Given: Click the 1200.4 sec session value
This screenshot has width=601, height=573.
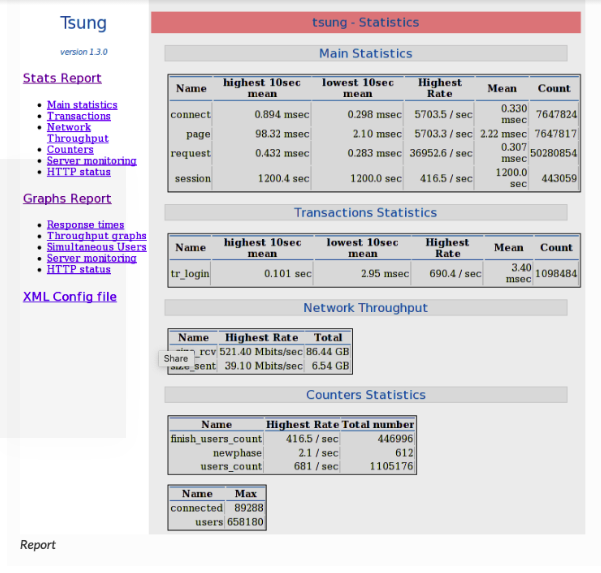Looking at the screenshot, I should tap(284, 178).
